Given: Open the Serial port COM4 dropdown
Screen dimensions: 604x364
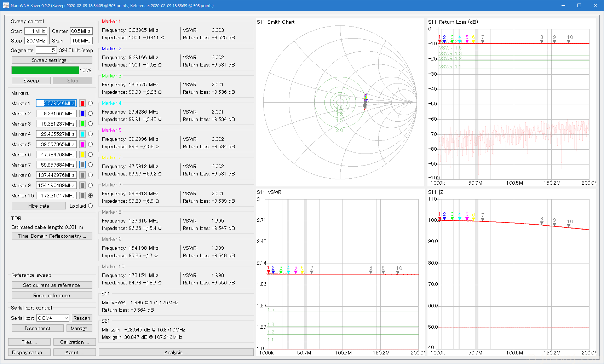Looking at the screenshot, I should click(x=53, y=318).
